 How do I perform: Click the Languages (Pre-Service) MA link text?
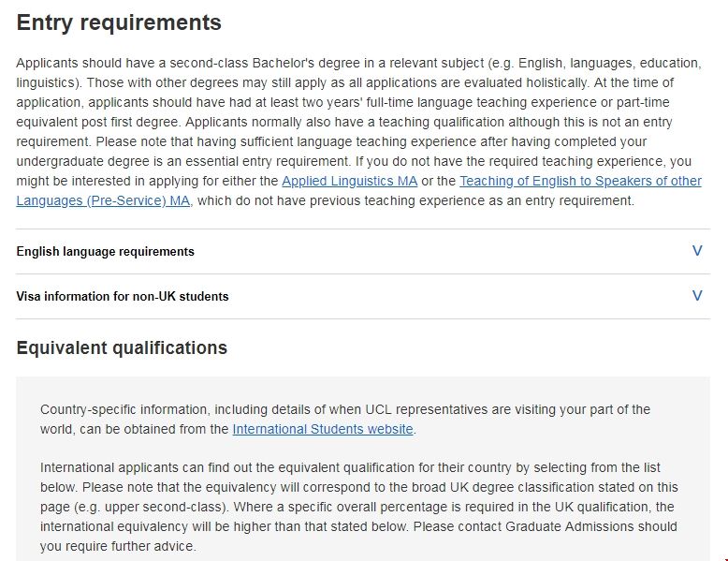[x=103, y=200]
